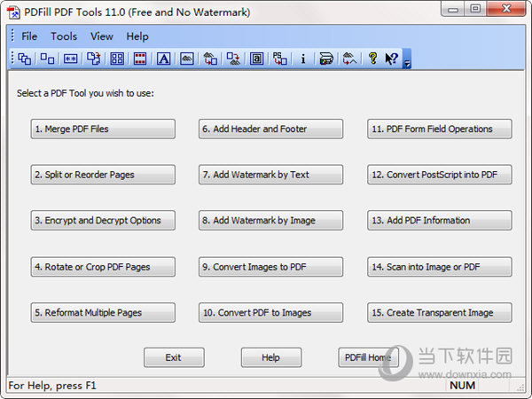Image resolution: width=532 pixels, height=399 pixels.
Task: Choose 10. Convert PDF to Images
Action: [x=270, y=313]
